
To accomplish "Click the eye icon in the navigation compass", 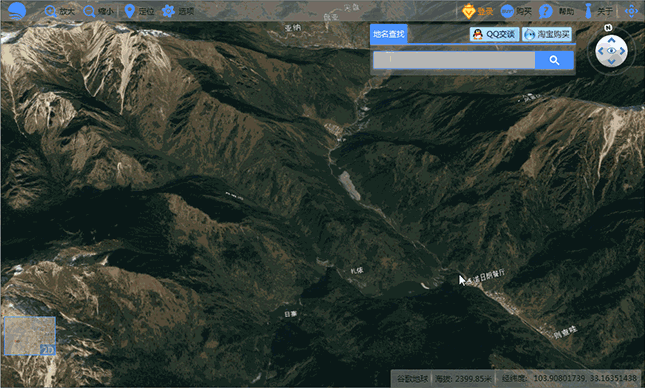I will pos(612,51).
